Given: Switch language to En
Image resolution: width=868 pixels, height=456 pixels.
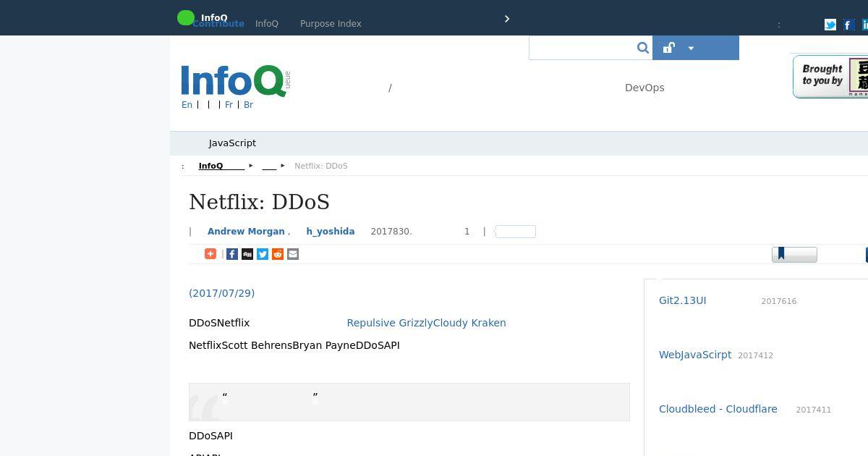Looking at the screenshot, I should tap(187, 105).
